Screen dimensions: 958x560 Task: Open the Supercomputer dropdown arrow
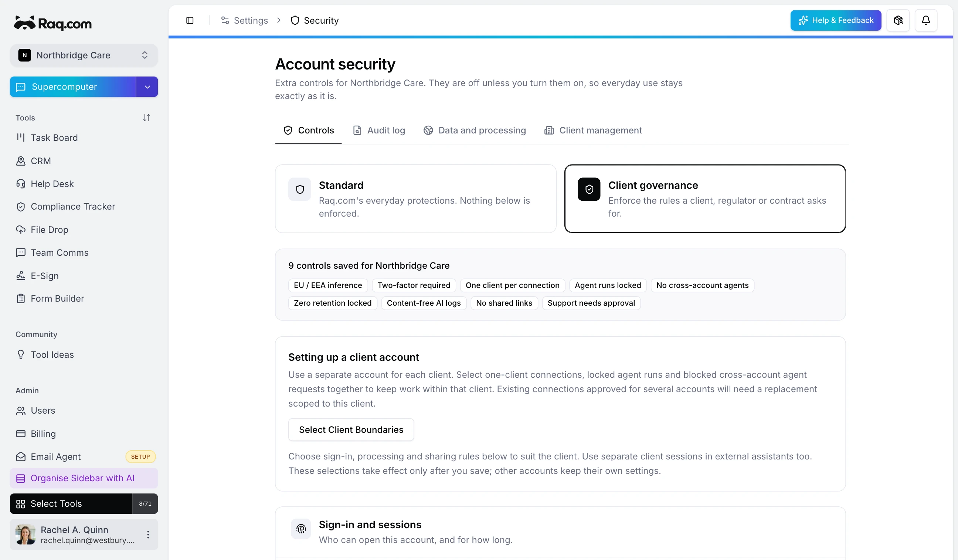(147, 87)
